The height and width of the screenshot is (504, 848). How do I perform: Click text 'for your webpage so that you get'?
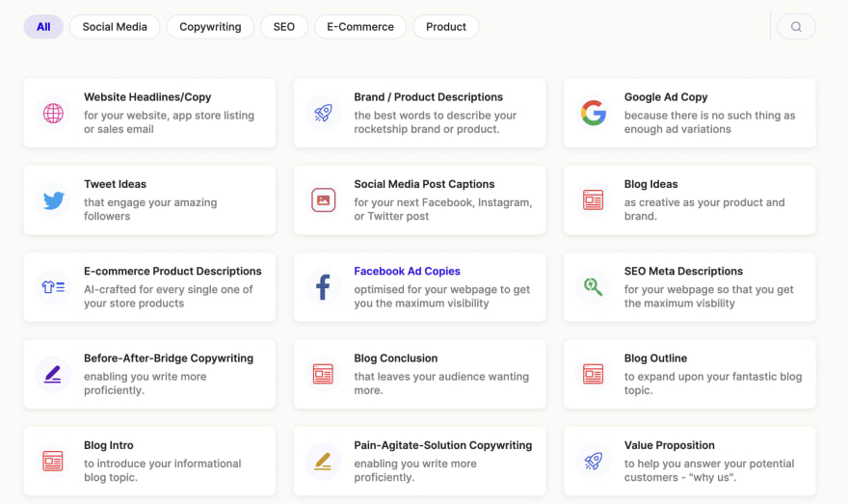pos(708,289)
